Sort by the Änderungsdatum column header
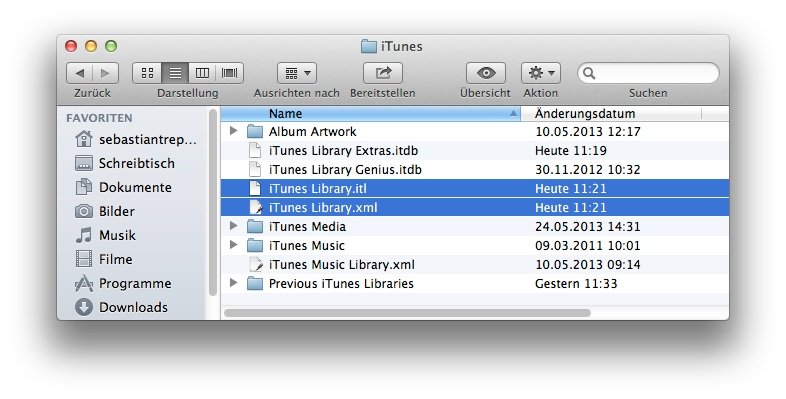Screen dimensions: 786x399 (611, 114)
